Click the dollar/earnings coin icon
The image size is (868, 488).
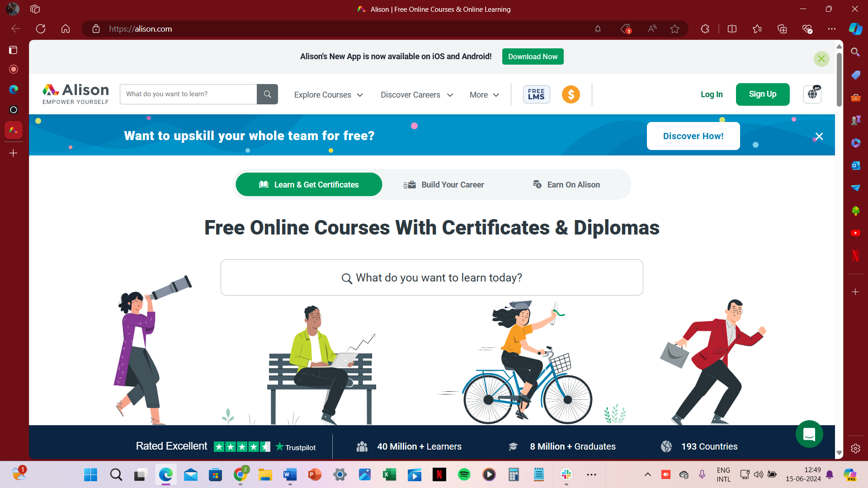[x=571, y=94]
